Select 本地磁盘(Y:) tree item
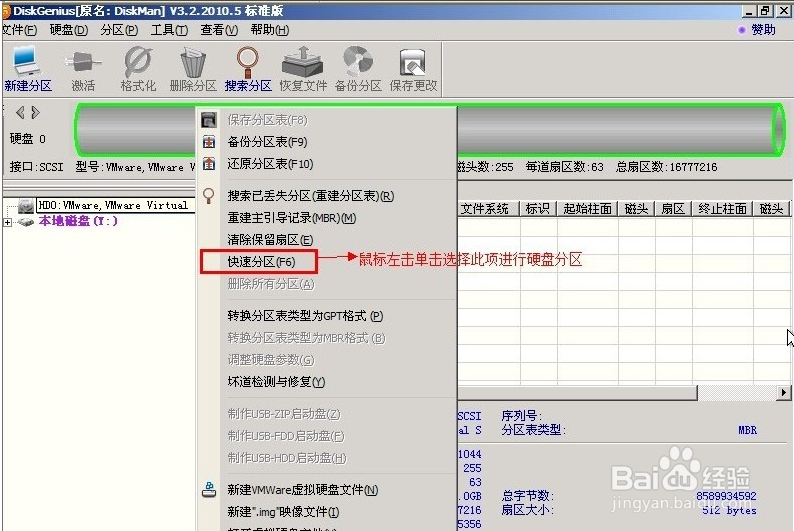Image resolution: width=794 pixels, height=531 pixels. click(78, 221)
